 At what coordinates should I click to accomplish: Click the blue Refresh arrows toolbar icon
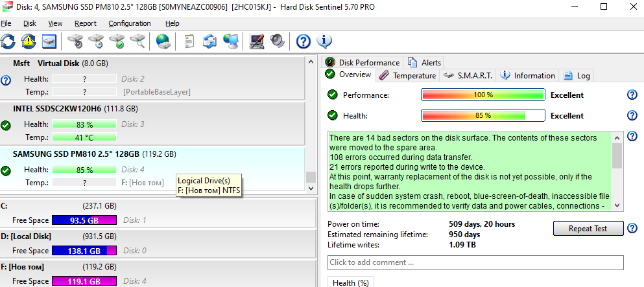8,41
